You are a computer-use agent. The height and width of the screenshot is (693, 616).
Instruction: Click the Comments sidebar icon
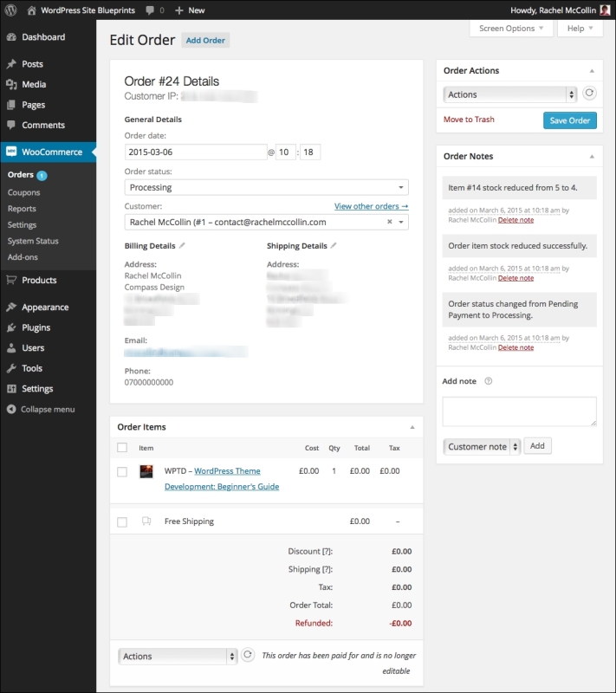coord(11,125)
